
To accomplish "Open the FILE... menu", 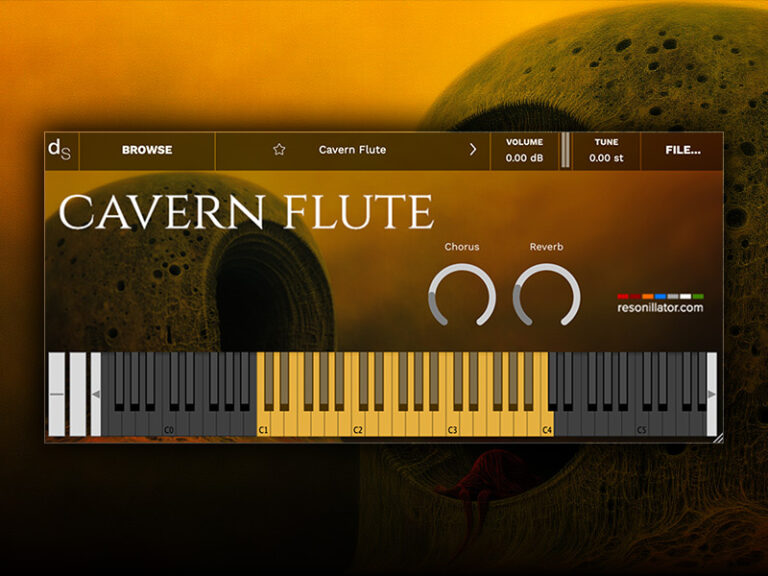I will pyautogui.click(x=683, y=150).
